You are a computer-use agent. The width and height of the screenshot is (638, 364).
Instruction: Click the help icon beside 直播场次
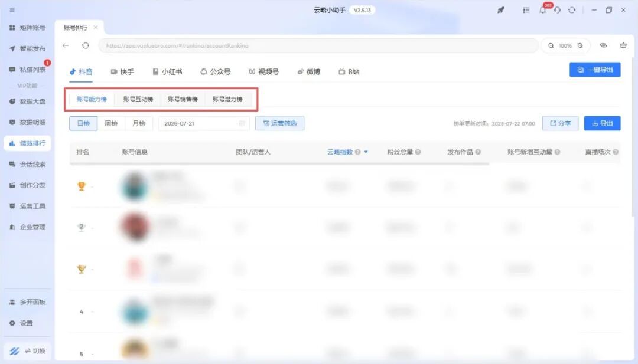pos(616,152)
